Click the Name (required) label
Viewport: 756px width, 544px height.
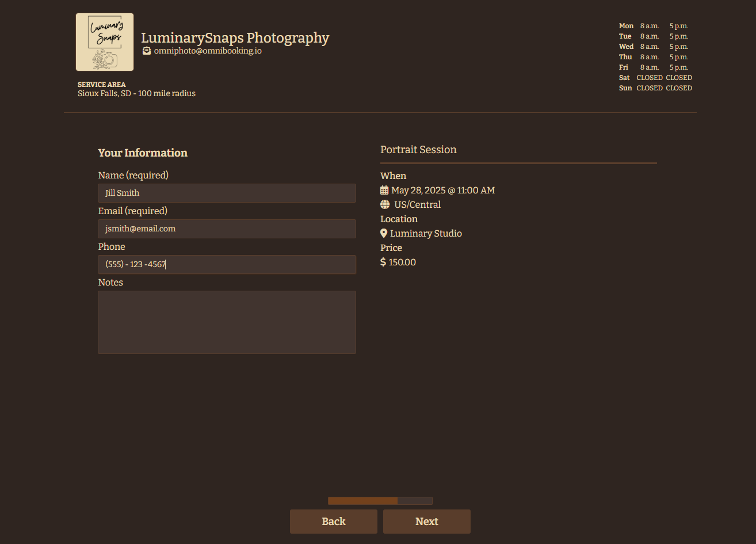click(x=133, y=175)
